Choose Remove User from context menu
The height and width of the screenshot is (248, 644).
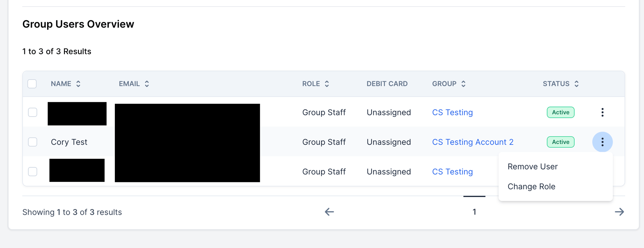point(532,167)
